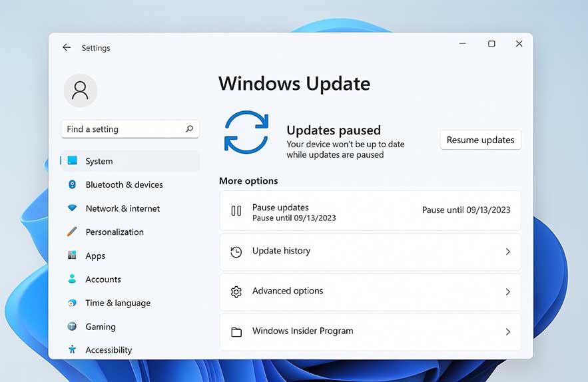The height and width of the screenshot is (382, 588).
Task: Click the Windows Insider Program folder icon
Action: pos(236,332)
